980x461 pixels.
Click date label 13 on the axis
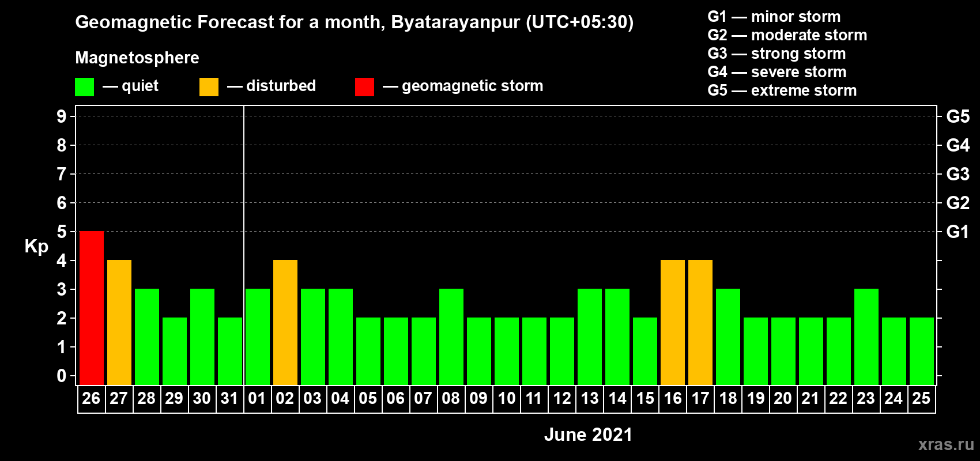[590, 398]
